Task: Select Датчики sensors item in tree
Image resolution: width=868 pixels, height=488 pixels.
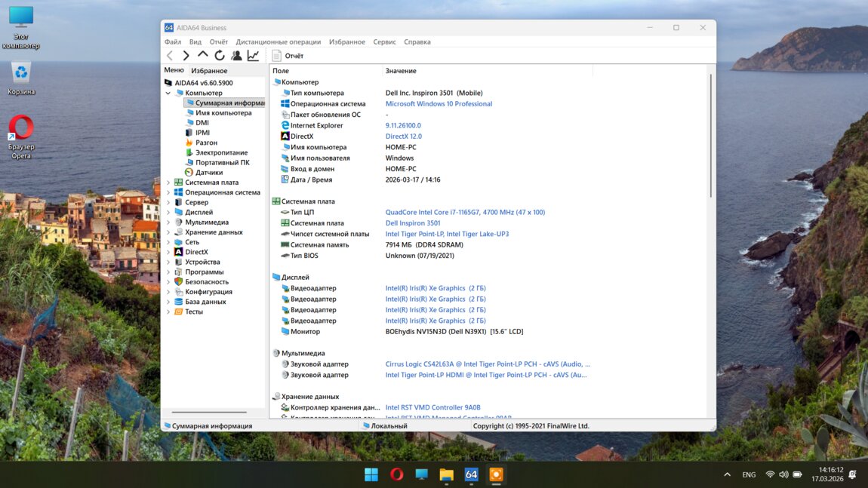Action: point(208,172)
